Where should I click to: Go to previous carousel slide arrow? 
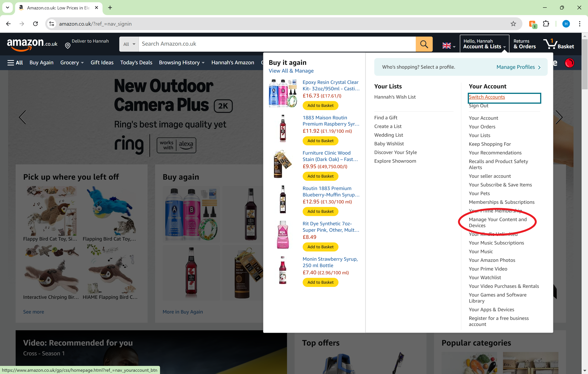point(22,117)
